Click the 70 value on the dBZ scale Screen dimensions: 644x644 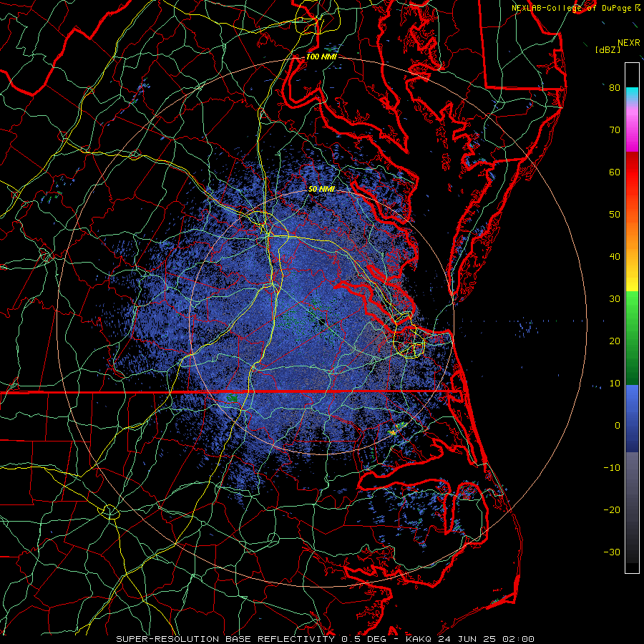615,130
